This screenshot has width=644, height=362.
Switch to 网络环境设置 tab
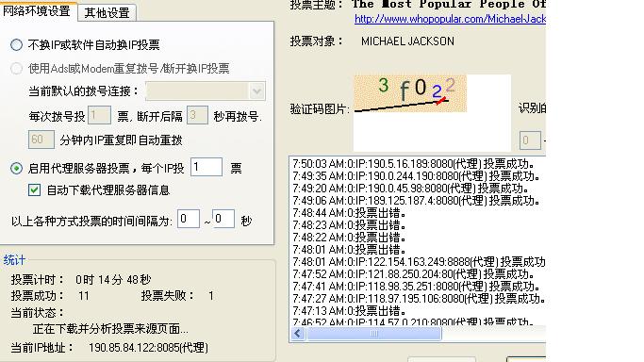point(37,10)
